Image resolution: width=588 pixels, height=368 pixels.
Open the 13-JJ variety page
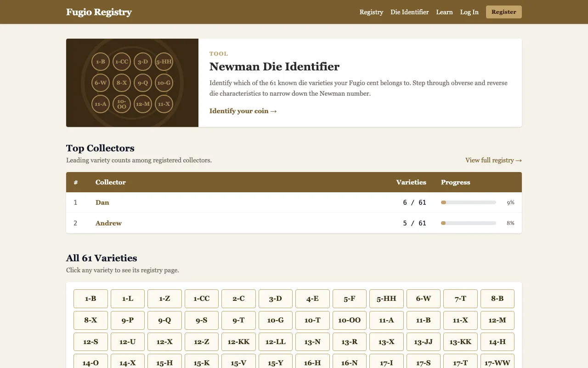pos(424,342)
